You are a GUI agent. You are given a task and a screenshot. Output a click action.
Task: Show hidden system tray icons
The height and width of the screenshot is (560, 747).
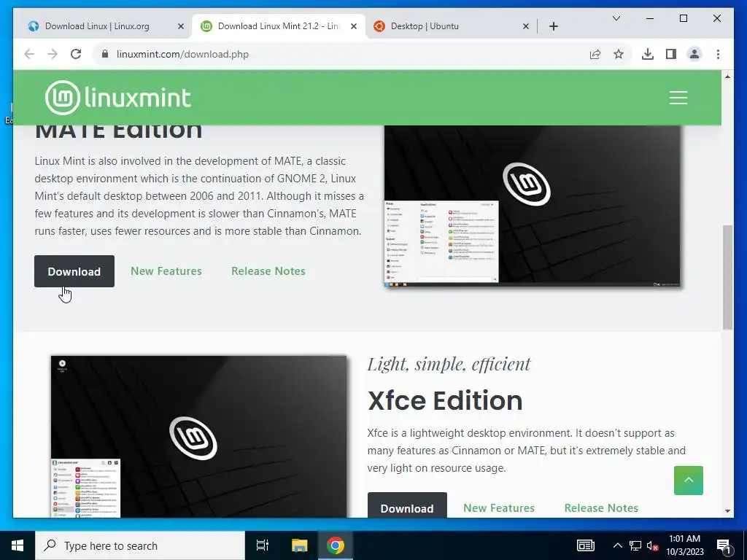pyautogui.click(x=617, y=545)
